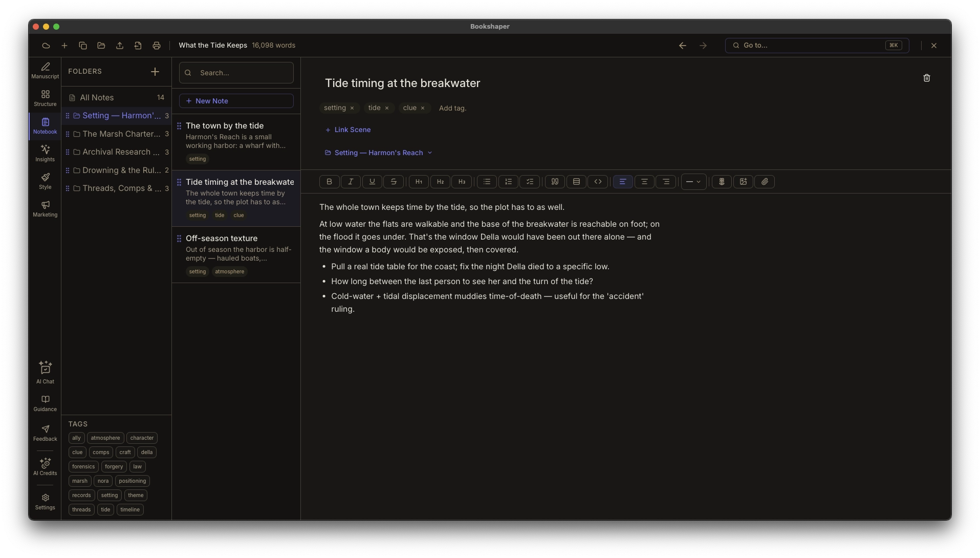Open AI Credits
980x558 pixels.
[x=45, y=467]
